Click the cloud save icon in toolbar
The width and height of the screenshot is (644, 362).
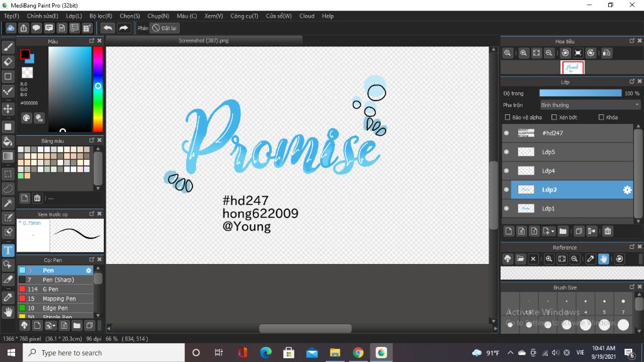pos(11,28)
